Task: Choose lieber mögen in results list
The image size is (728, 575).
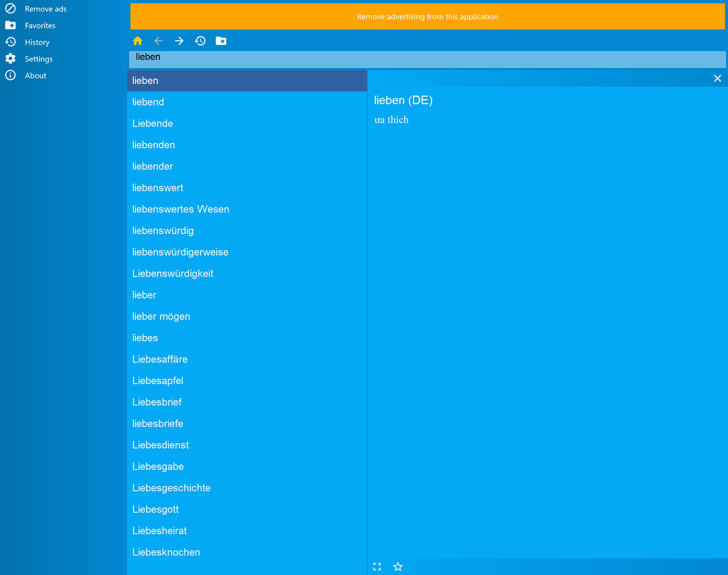Action: coord(161,317)
